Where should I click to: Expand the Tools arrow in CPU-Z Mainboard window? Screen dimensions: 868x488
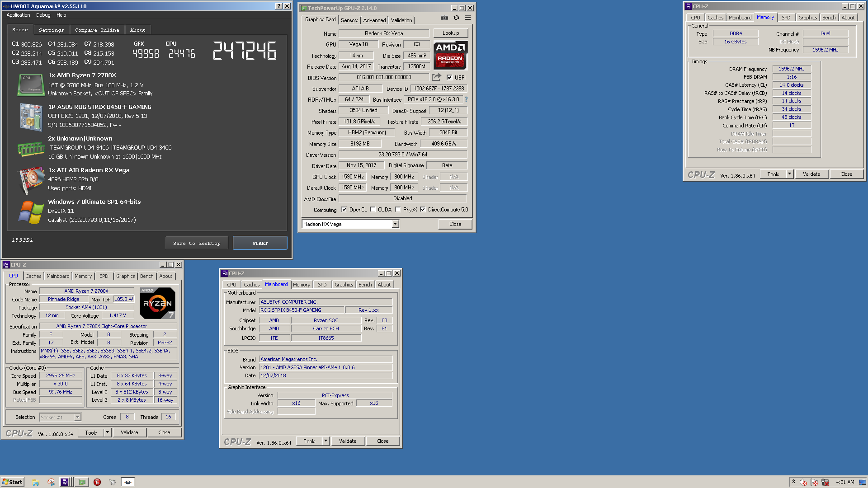[x=325, y=441]
